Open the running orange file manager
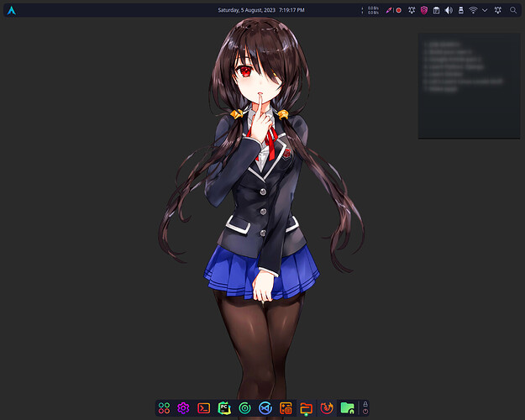The width and height of the screenshot is (525, 420). click(306, 408)
